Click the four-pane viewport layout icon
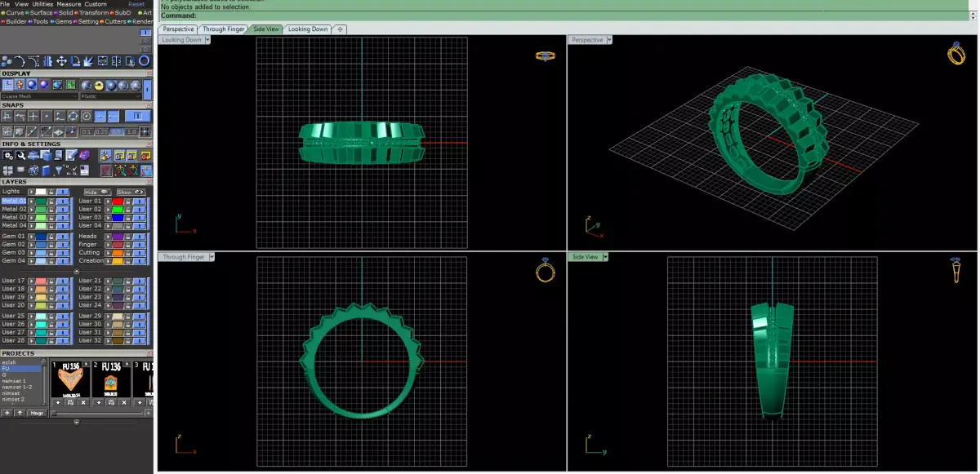Viewport: 980px width, 474px height. coord(8,171)
